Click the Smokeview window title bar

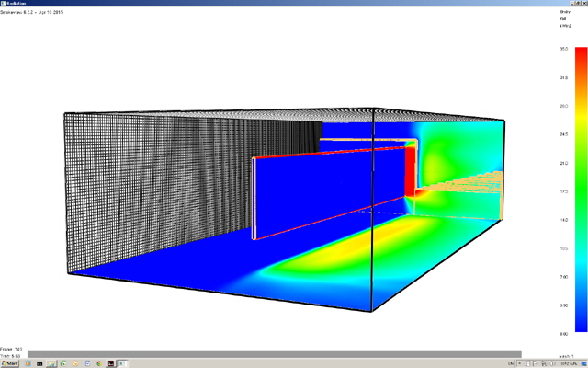[x=276, y=4]
